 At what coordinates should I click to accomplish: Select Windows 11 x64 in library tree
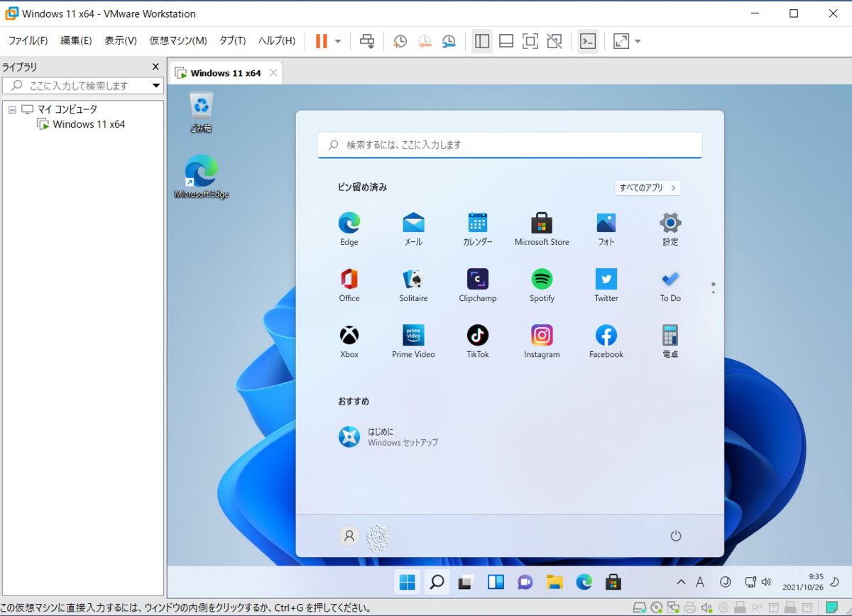tap(89, 124)
